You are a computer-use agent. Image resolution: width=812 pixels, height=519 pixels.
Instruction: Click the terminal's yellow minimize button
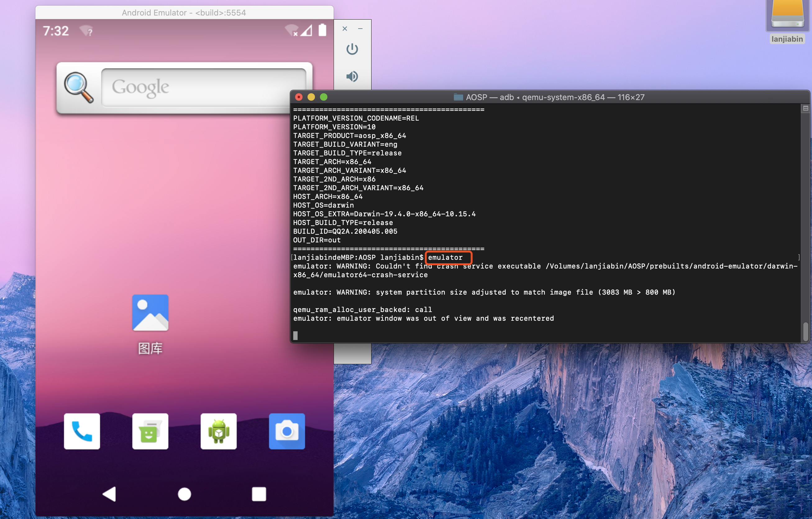pos(311,97)
